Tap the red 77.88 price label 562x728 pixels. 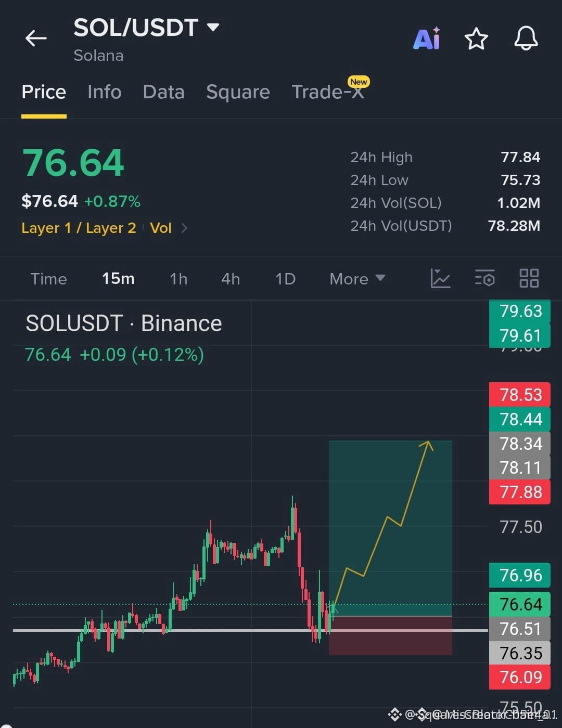pyautogui.click(x=520, y=492)
